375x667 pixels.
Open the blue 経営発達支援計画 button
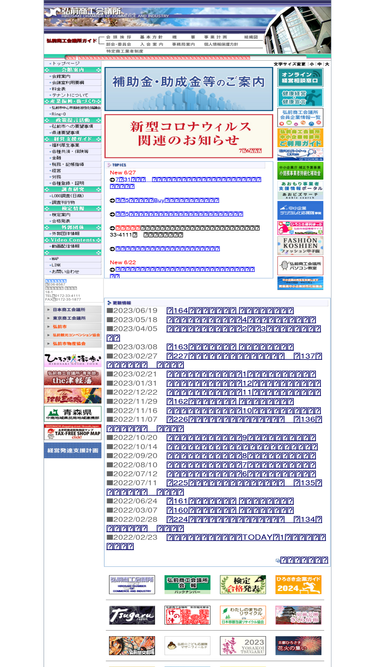click(73, 450)
